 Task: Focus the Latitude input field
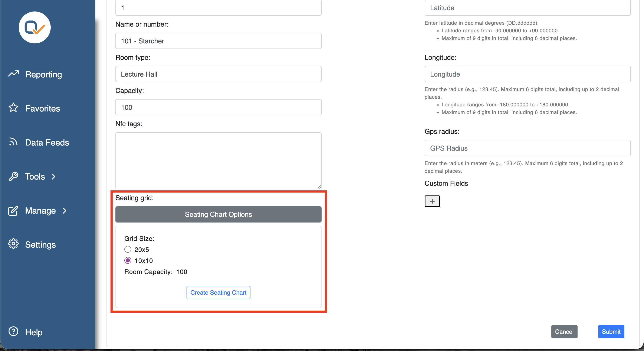(528, 8)
